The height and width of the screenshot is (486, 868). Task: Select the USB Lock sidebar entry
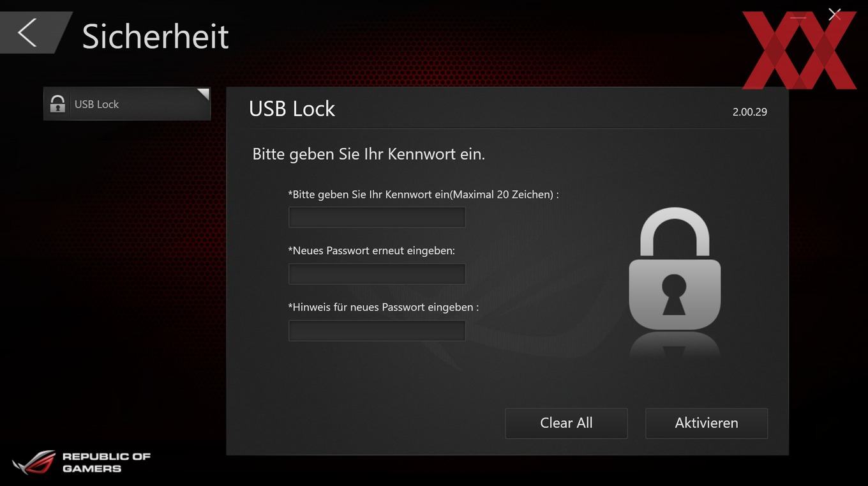pyautogui.click(x=126, y=104)
